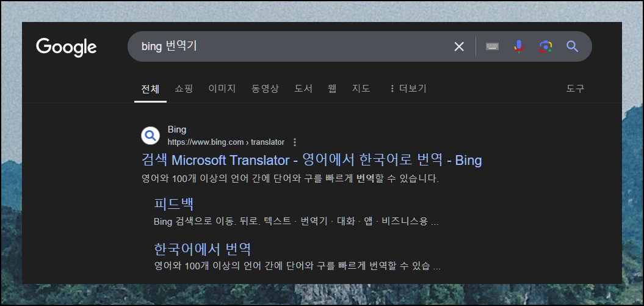Open the 도구 search tools
Screen dimensions: 644x306
575,89
